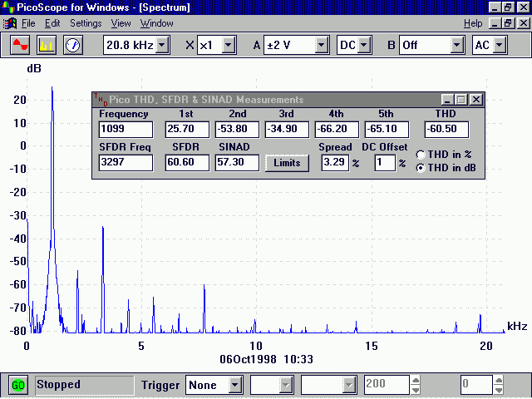
Task: Minimize the inner Spectrum document window
Action: coord(495,23)
